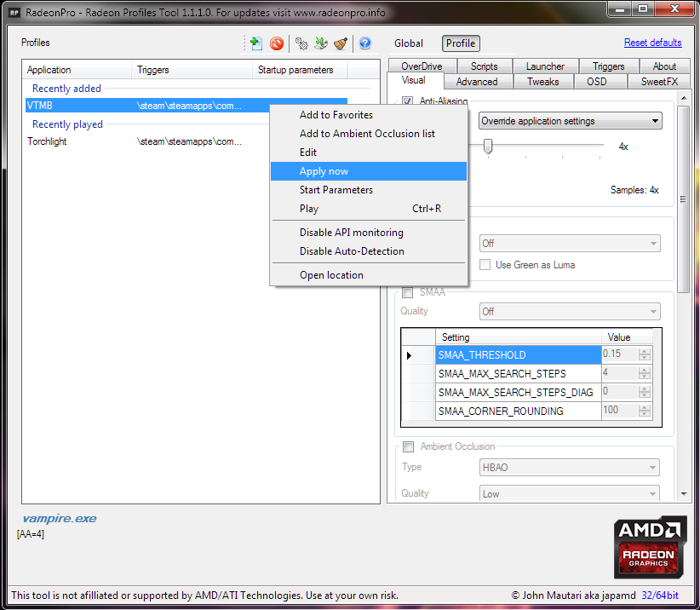This screenshot has width=700, height=610.
Task: Click the Triggers column header
Action: (x=192, y=70)
